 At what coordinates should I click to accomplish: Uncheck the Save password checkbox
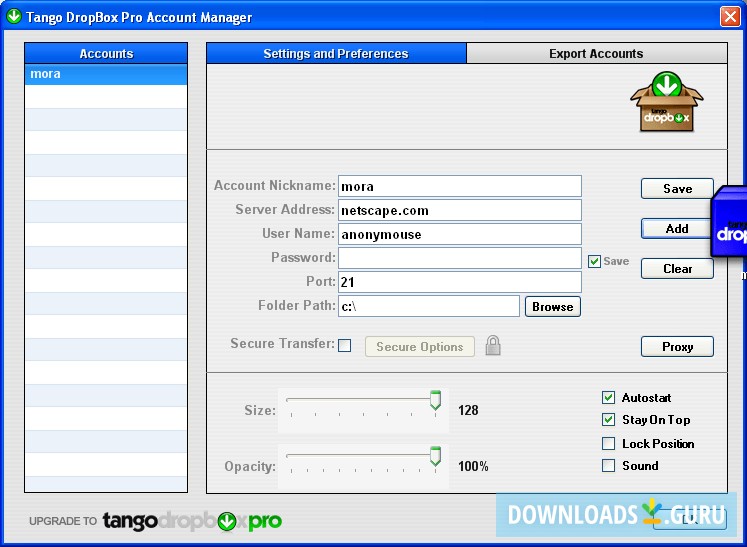point(594,261)
